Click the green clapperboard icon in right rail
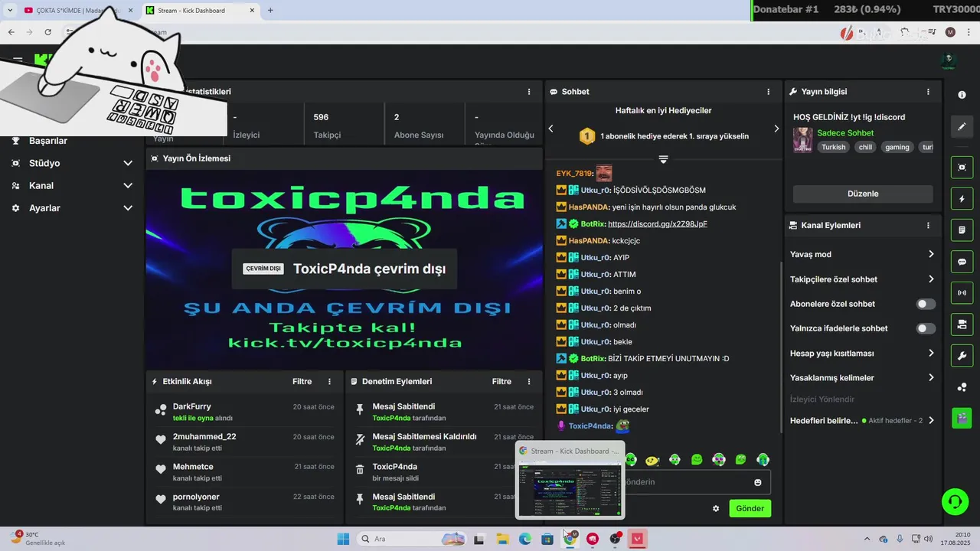 pyautogui.click(x=962, y=418)
